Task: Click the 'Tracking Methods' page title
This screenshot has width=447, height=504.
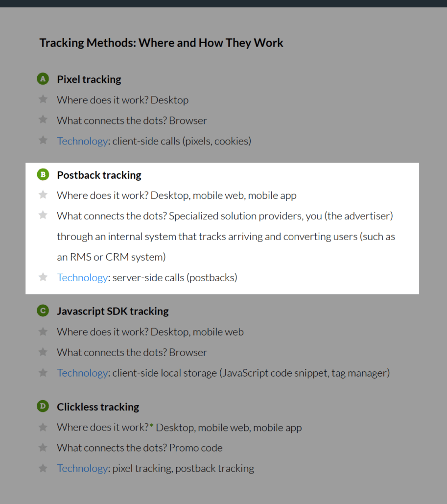Action: (161, 43)
